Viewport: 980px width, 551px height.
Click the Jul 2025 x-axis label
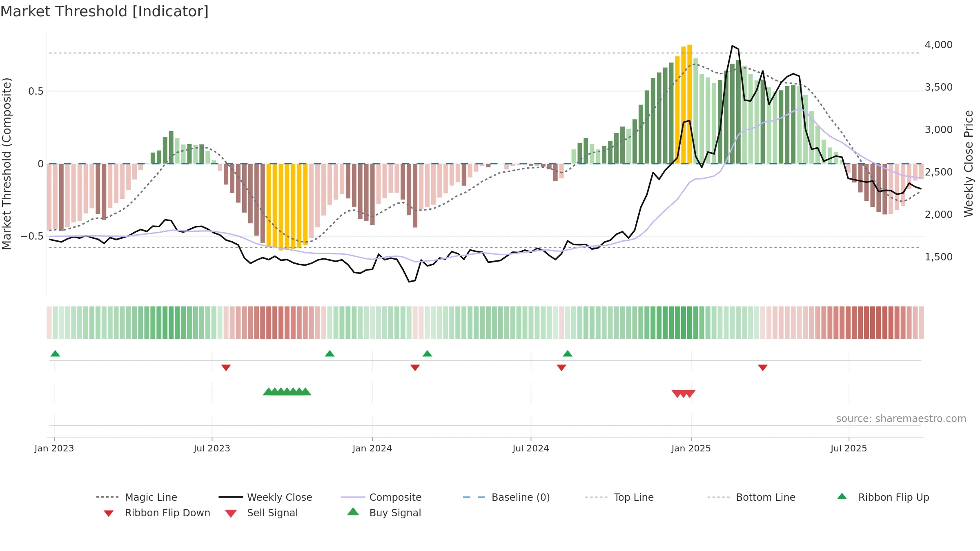[x=849, y=448]
